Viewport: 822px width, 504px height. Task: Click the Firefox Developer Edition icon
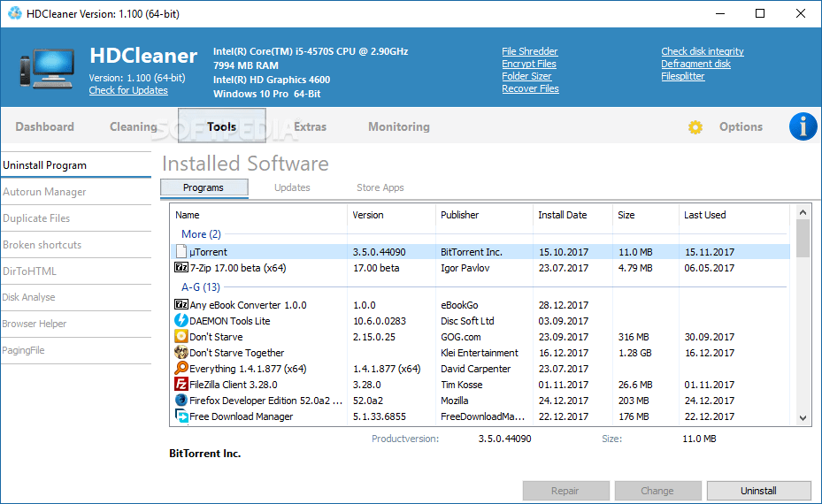pos(181,401)
